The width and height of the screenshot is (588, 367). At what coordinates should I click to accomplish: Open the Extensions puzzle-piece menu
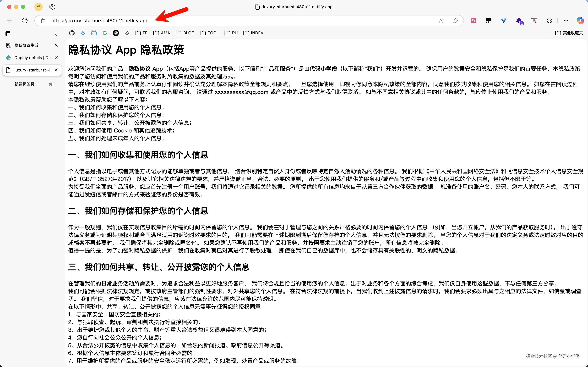click(x=549, y=21)
